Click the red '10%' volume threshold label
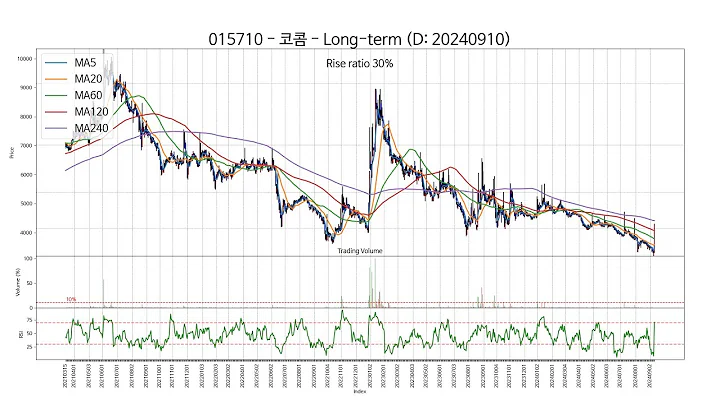Screen dimensions: 720x404 (71, 299)
